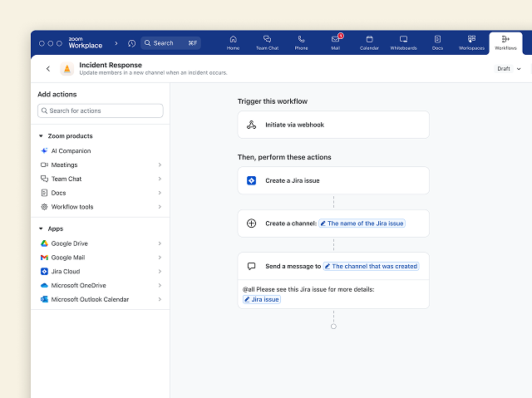
Task: Click the add-step circle below the workflow
Action: click(333, 327)
